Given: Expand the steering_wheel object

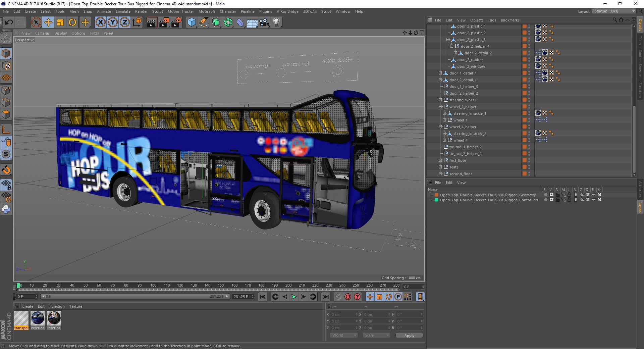Looking at the screenshot, I should click(x=440, y=100).
